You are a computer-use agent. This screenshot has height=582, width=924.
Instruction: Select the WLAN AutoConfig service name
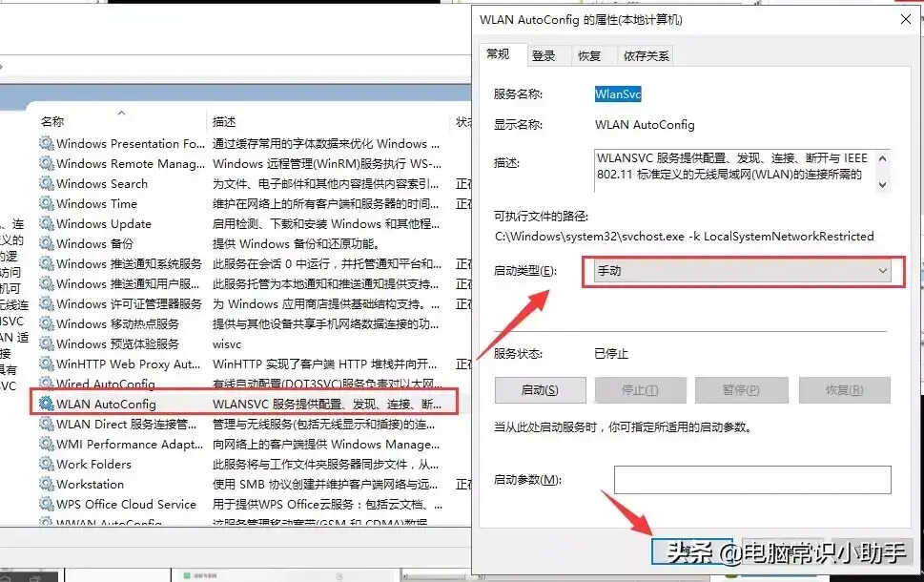pos(106,404)
